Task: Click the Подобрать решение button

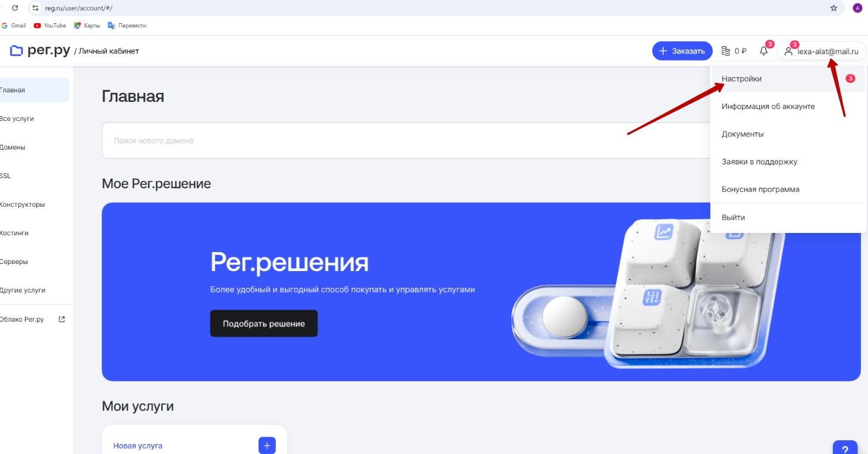Action: (x=264, y=324)
